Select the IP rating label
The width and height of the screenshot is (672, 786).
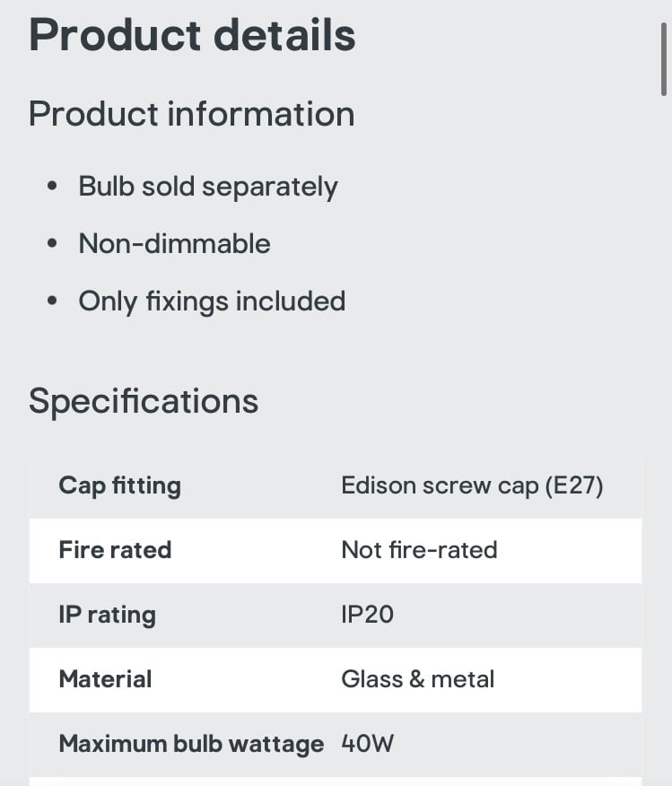pyautogui.click(x=108, y=615)
